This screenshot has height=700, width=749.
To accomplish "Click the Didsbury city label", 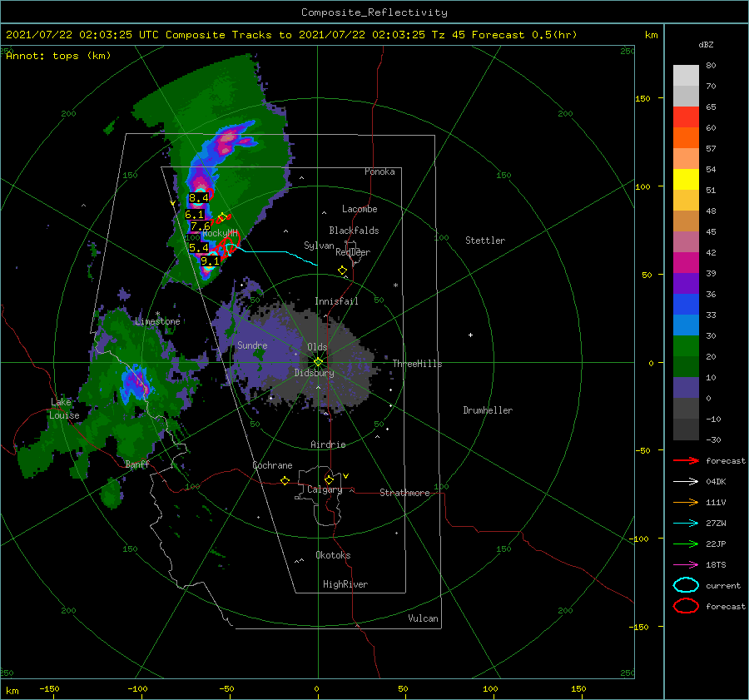I will click(x=315, y=373).
